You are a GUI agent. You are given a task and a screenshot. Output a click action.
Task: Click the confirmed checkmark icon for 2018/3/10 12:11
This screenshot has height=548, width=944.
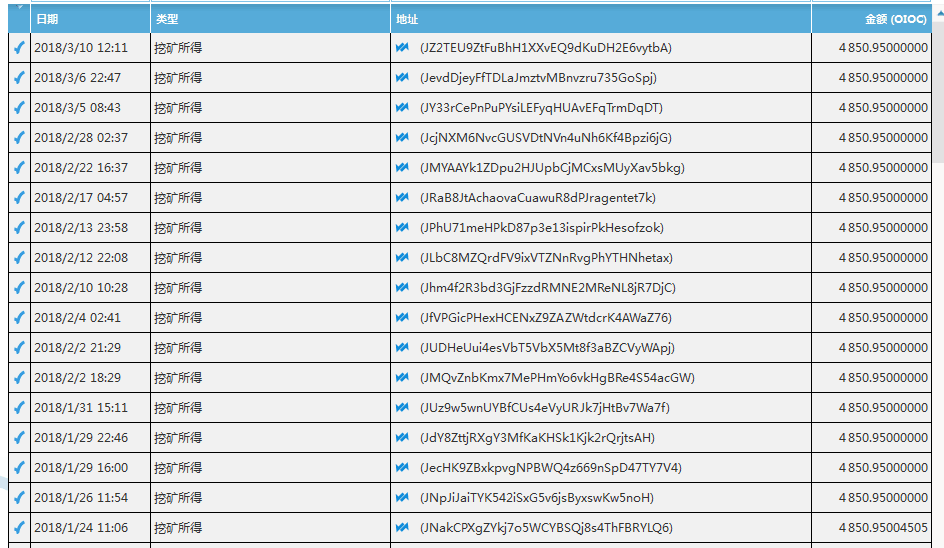point(19,48)
